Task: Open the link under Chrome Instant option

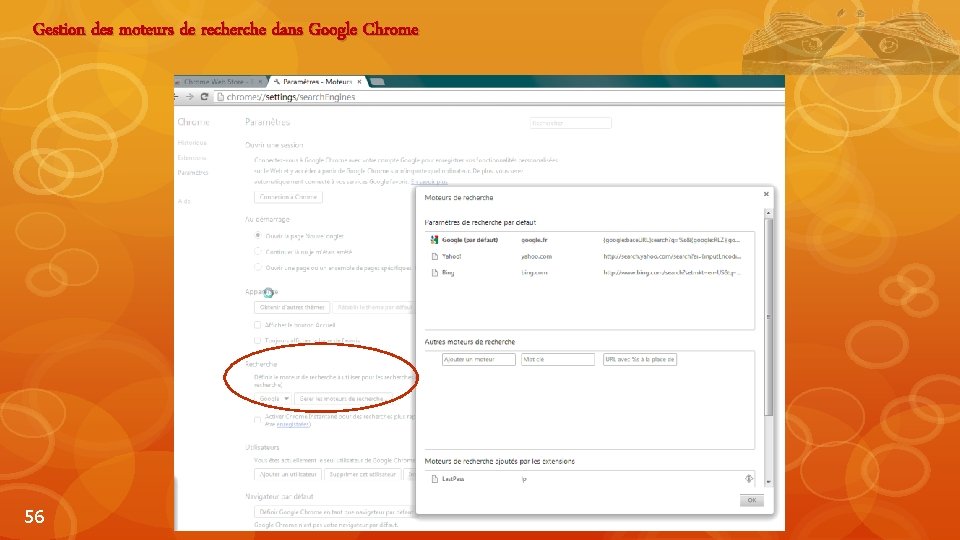Action: click(x=293, y=424)
